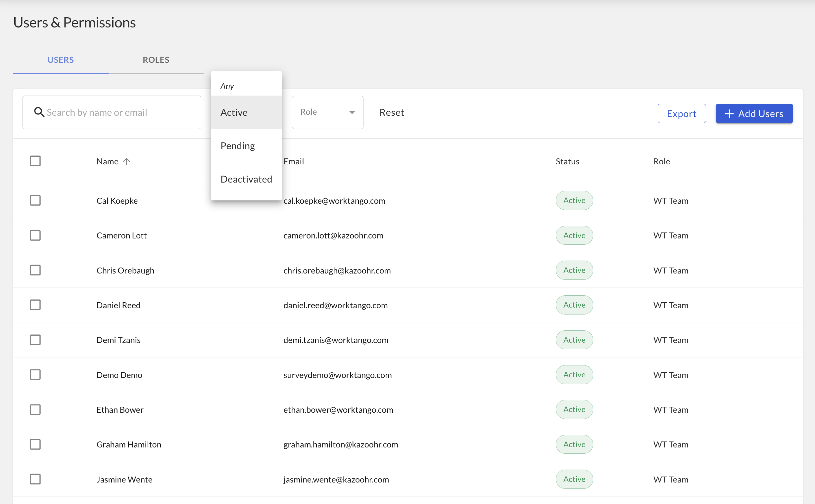Open the Role filter dropdown
Screen dimensions: 815x504
tap(327, 112)
